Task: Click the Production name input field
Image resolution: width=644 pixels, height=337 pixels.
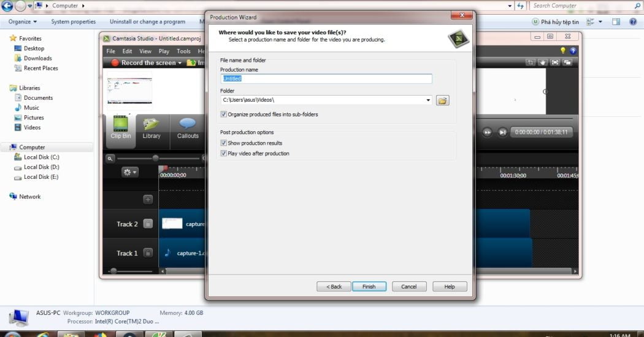Action: (326, 78)
